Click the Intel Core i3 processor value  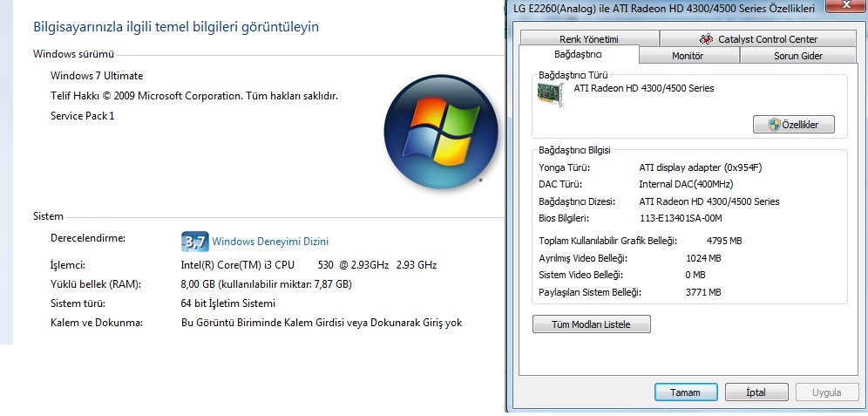tap(309, 265)
